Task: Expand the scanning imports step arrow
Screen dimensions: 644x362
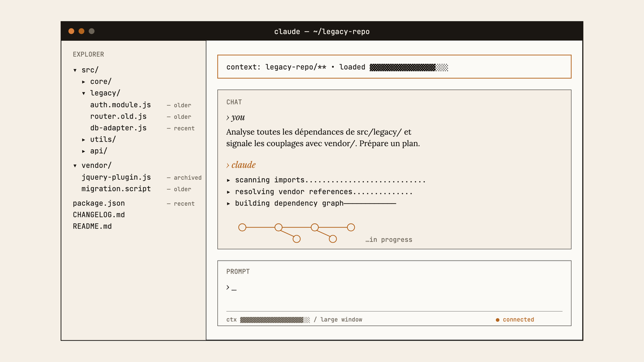Action: [229, 180]
